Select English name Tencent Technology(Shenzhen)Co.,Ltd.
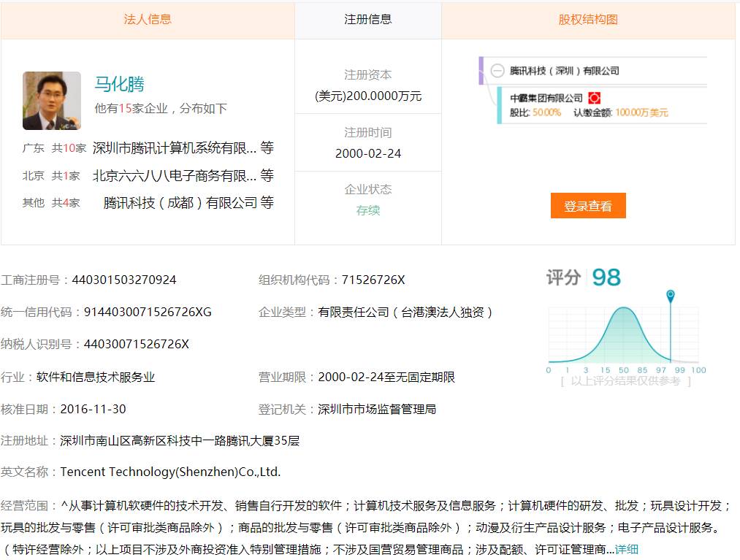This screenshot has height=560, width=740. [170, 472]
